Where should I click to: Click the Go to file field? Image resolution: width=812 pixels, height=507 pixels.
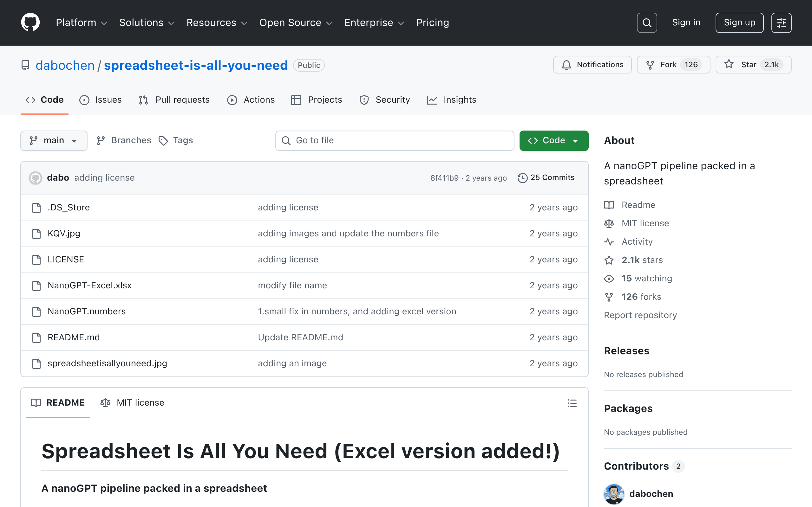(395, 140)
